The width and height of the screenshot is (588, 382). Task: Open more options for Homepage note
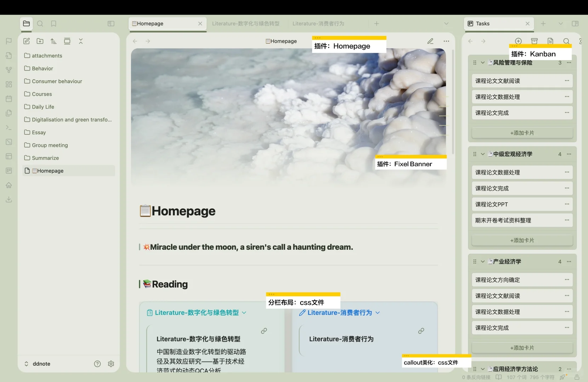tap(446, 41)
